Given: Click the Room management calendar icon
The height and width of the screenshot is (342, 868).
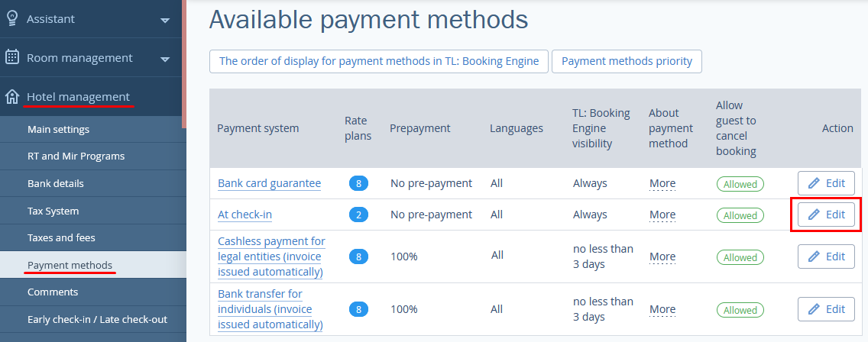Looking at the screenshot, I should click(11, 57).
